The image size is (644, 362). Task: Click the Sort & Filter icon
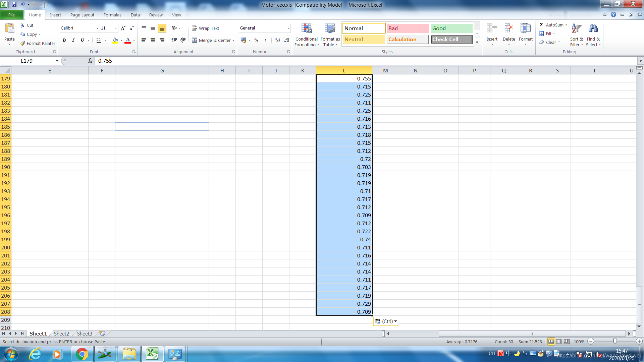(x=576, y=29)
